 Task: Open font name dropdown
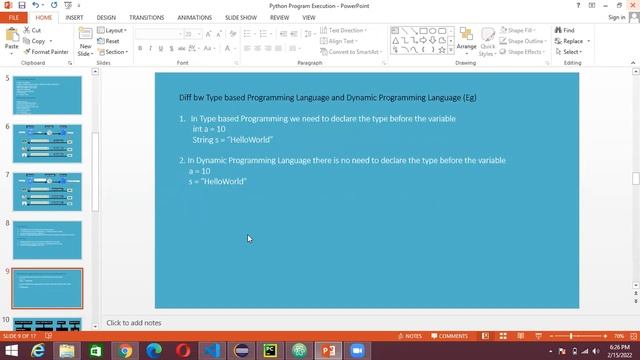pyautogui.click(x=180, y=34)
